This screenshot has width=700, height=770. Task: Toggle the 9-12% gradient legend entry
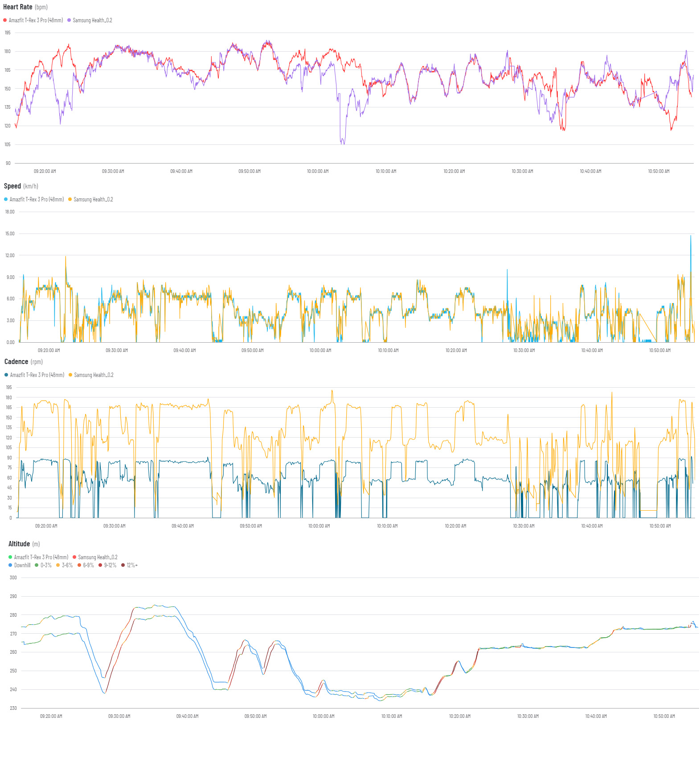[x=107, y=565]
